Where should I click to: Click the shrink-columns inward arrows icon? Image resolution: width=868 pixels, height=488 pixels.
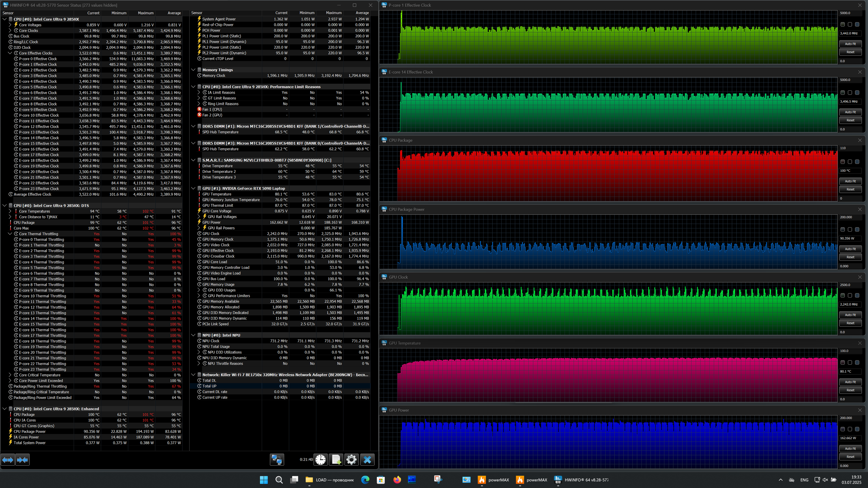coord(23,460)
